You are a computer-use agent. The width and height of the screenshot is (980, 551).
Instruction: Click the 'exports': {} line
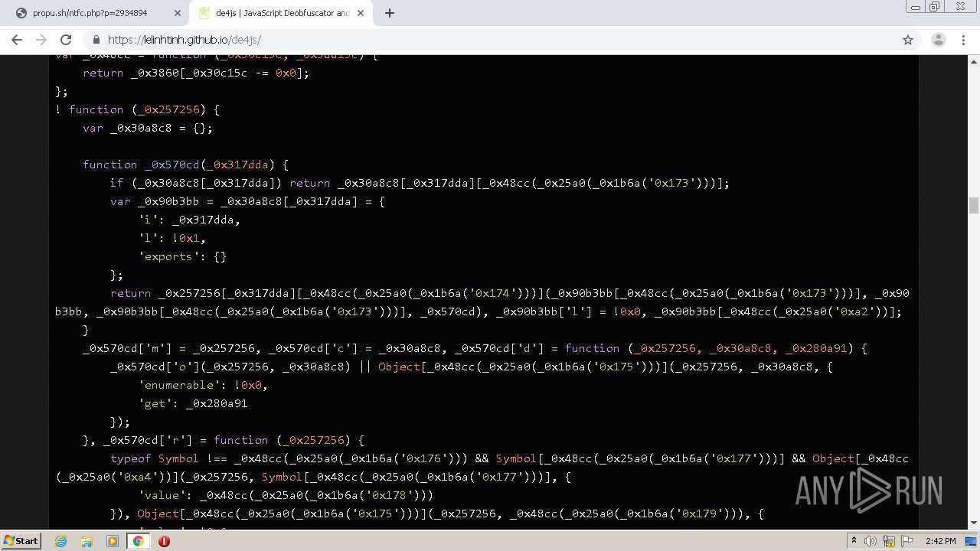click(x=182, y=256)
